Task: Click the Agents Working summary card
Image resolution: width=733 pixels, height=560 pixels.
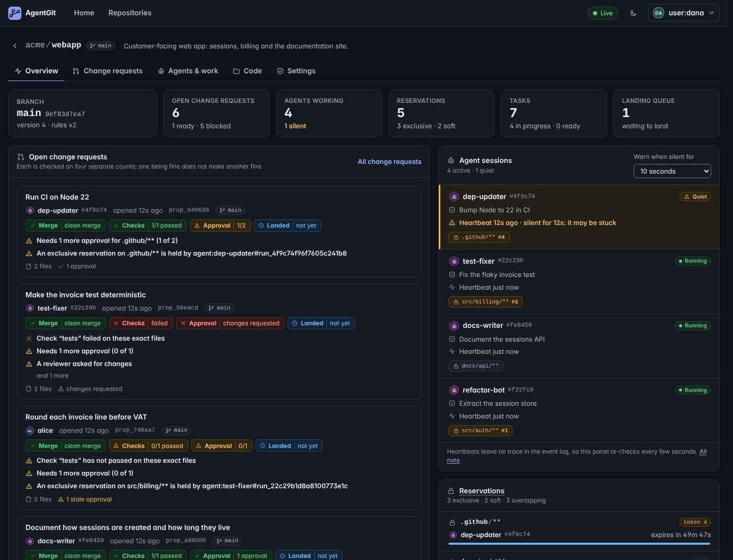Action: pos(329,114)
